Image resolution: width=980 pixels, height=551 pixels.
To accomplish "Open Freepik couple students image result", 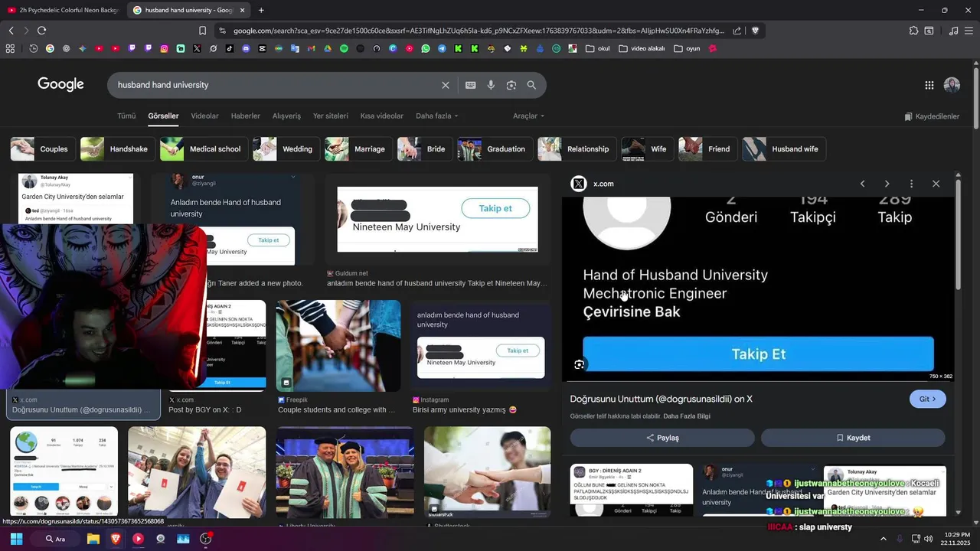I will [338, 346].
